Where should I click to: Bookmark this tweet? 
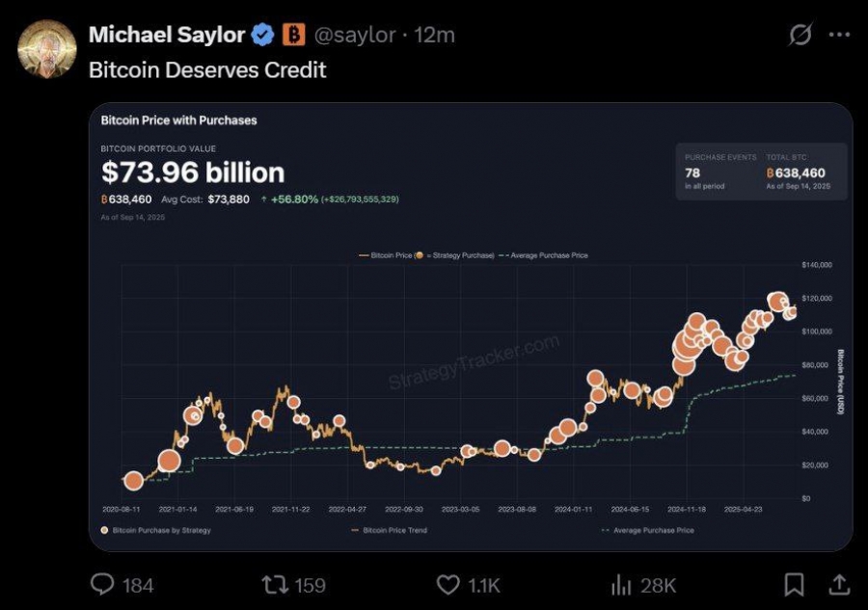point(794,584)
